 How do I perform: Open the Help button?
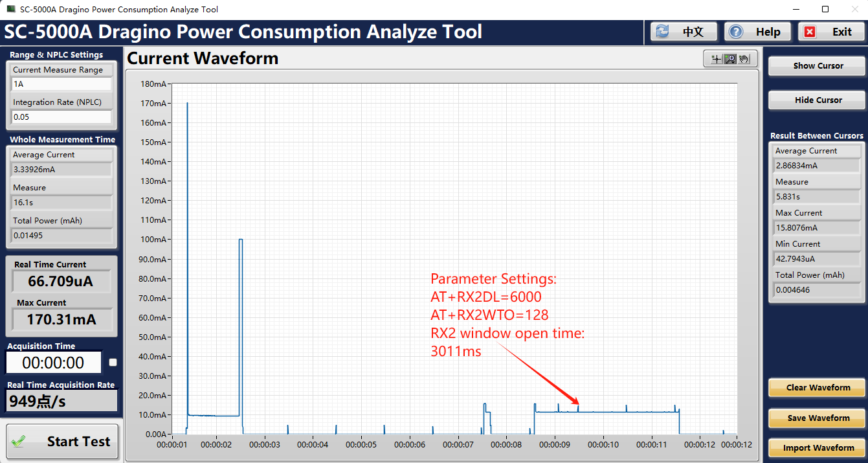pos(758,32)
